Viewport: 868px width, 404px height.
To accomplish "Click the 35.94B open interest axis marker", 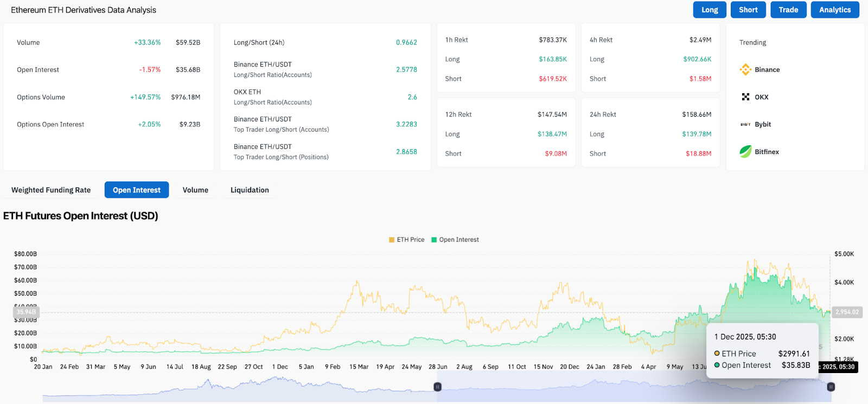I will [x=26, y=312].
